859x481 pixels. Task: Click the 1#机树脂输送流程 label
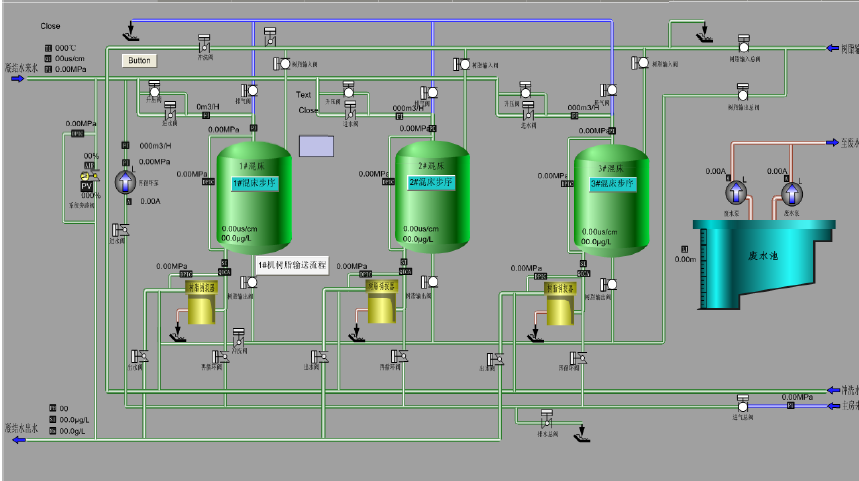292,265
